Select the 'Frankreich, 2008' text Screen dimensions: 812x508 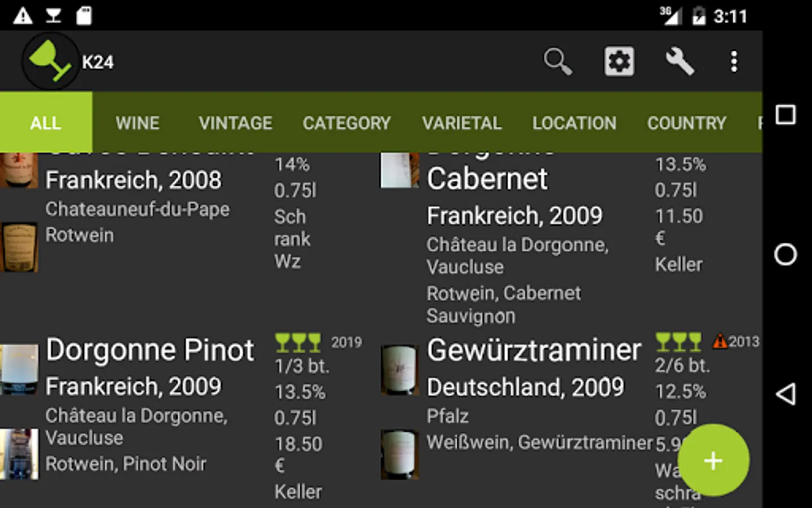tap(134, 180)
